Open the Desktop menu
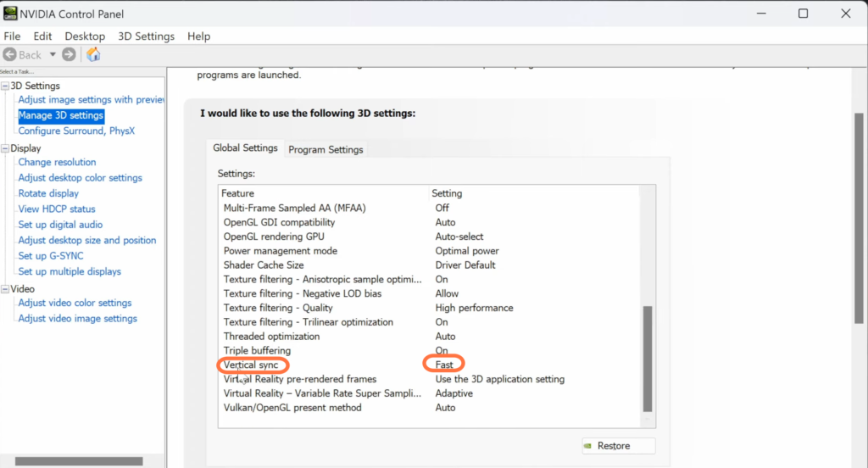868x468 pixels. 85,36
